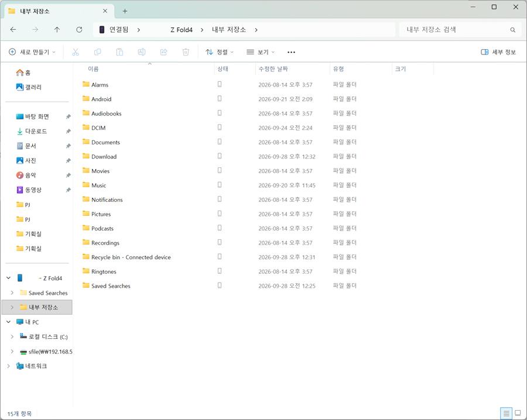Screen dimensions: 527x420
Task: Click the Rename icon in toolbar
Action: [x=142, y=52]
